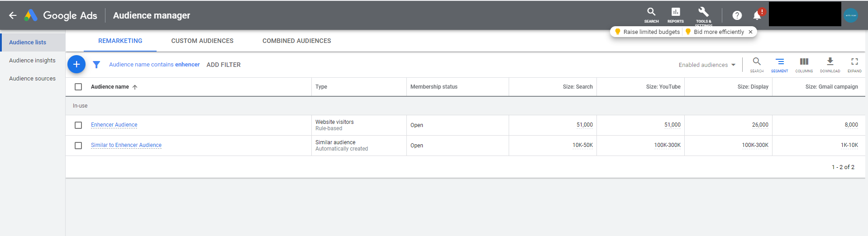Click Raise limited budgets suggestion
The width and height of the screenshot is (868, 236).
(x=647, y=32)
